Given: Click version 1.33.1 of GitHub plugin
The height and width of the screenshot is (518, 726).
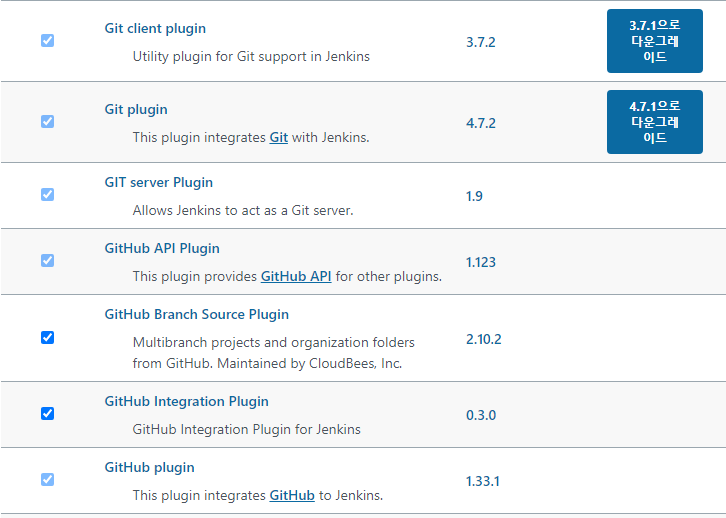Looking at the screenshot, I should 482,481.
